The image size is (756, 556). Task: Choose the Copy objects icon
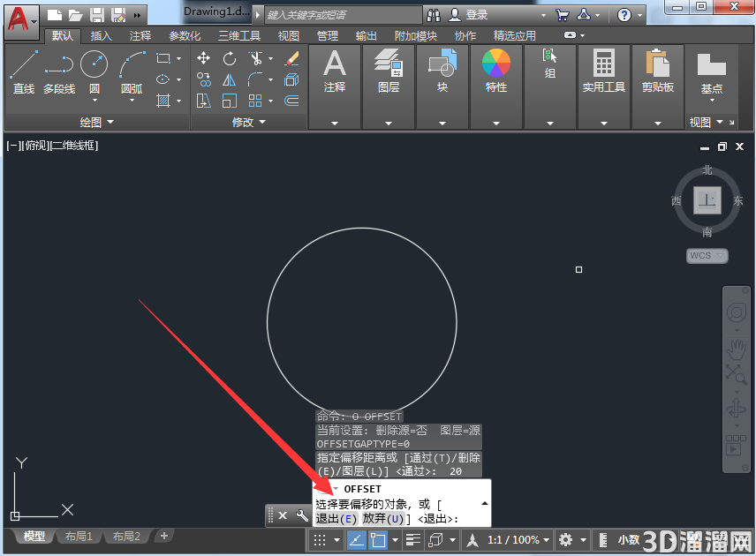pyautogui.click(x=203, y=79)
